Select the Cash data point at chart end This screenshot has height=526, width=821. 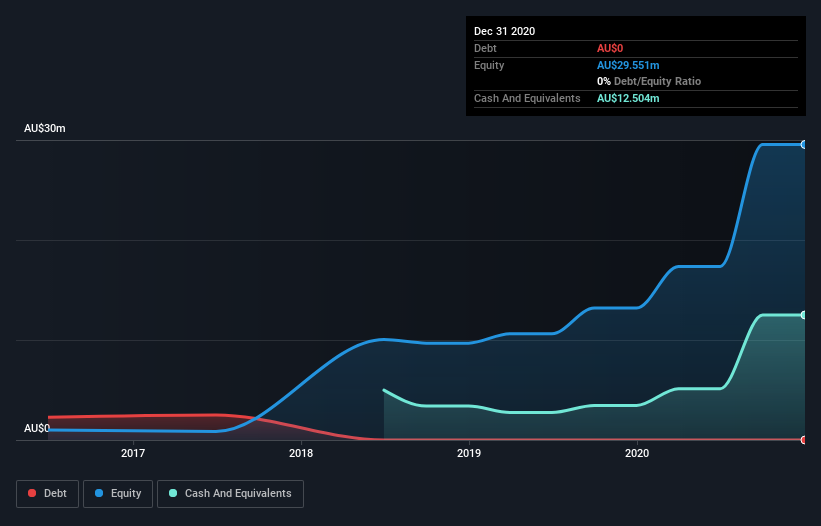[x=804, y=315]
